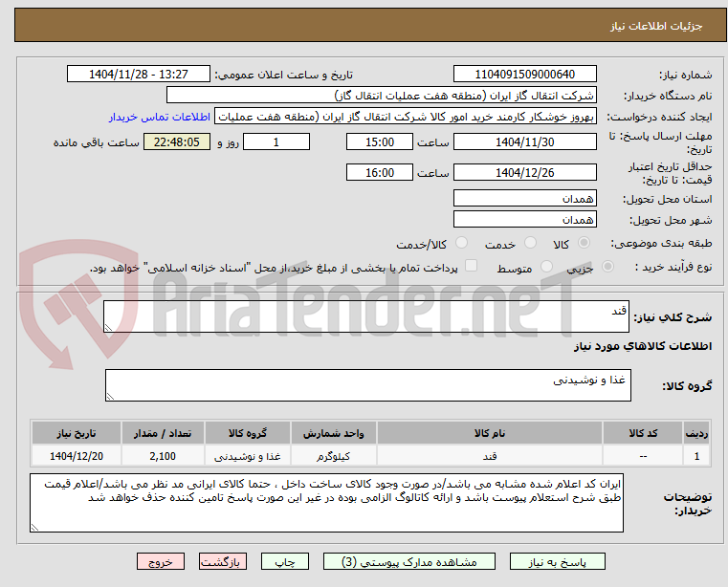728x587 pixels.
Task: Click the public announcement date field 1404/11/28
Action: 139,74
